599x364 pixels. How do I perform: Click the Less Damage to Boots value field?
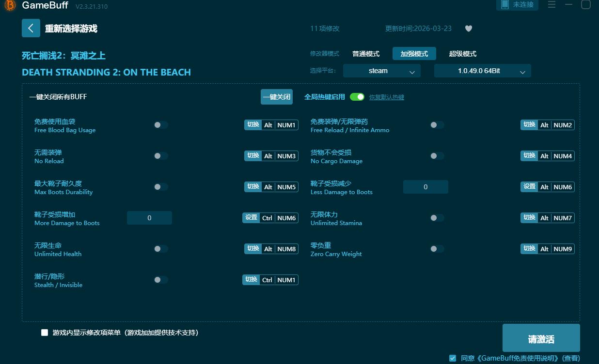(x=426, y=187)
